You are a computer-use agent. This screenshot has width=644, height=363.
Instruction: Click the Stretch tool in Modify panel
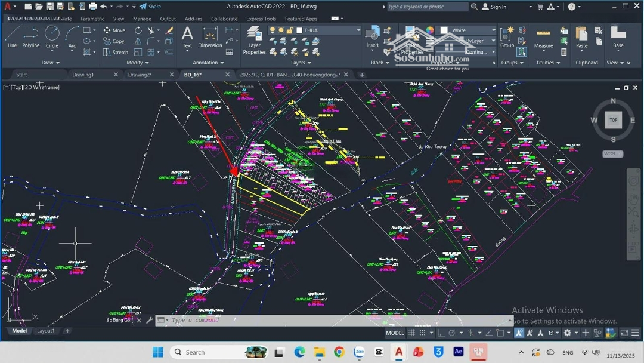(x=116, y=52)
